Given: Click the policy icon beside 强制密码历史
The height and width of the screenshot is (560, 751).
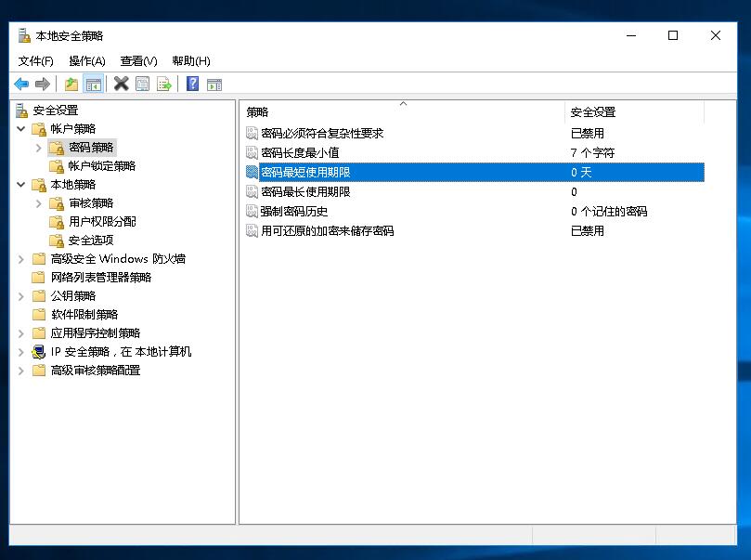Looking at the screenshot, I should pos(252,211).
